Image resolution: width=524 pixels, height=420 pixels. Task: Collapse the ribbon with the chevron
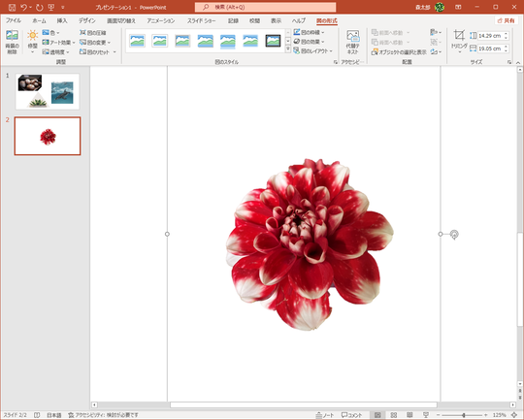[x=518, y=62]
